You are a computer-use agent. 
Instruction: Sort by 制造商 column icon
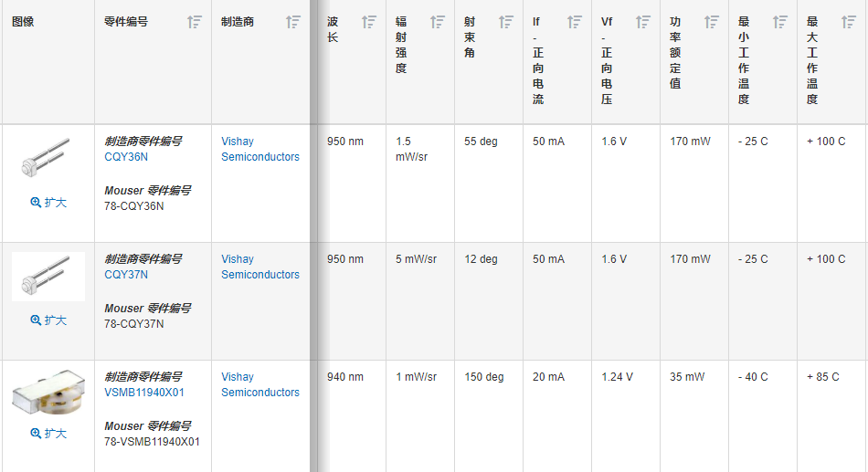click(x=293, y=22)
